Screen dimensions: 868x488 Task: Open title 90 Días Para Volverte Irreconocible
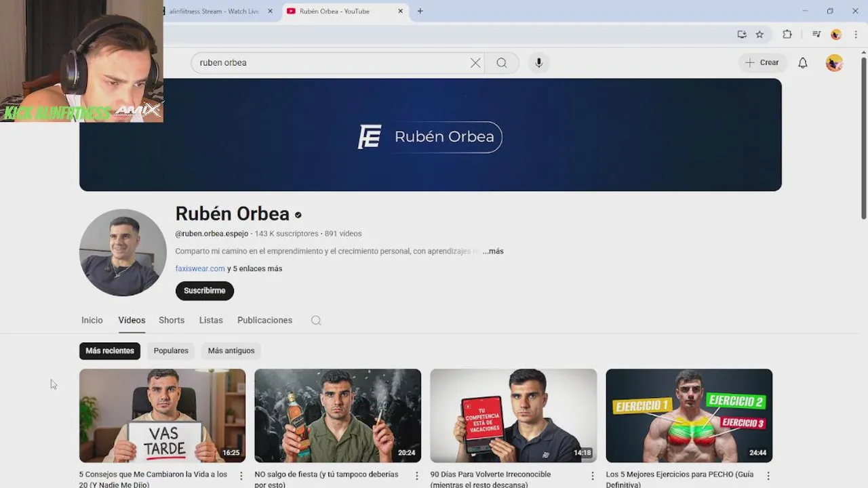click(x=490, y=479)
